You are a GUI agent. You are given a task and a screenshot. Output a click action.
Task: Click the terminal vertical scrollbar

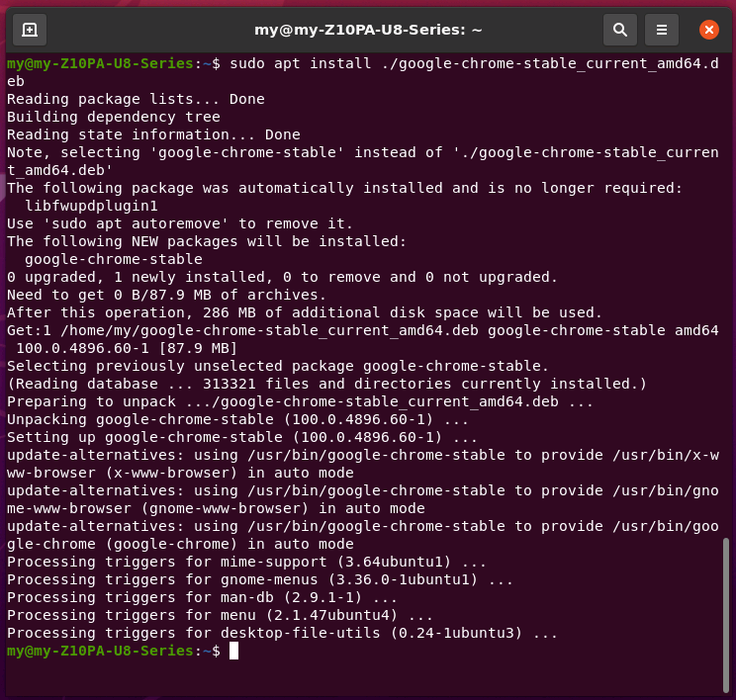pyautogui.click(x=726, y=615)
